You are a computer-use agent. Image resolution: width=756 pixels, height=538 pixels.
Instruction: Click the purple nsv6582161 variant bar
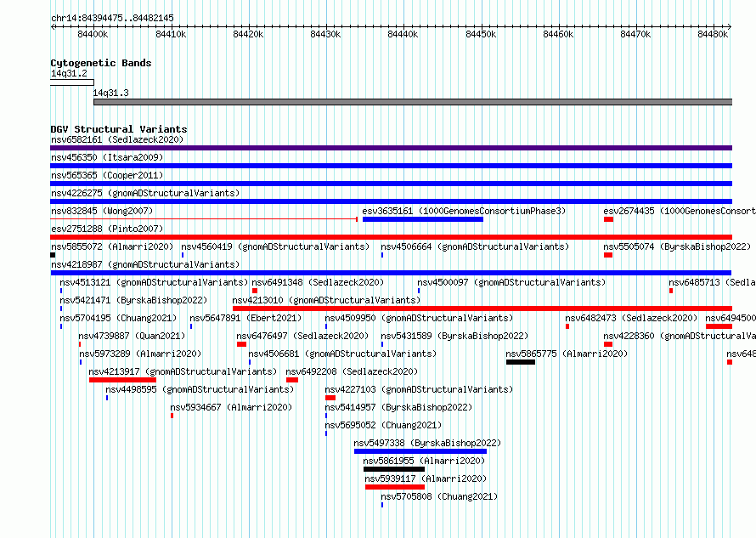(x=391, y=148)
